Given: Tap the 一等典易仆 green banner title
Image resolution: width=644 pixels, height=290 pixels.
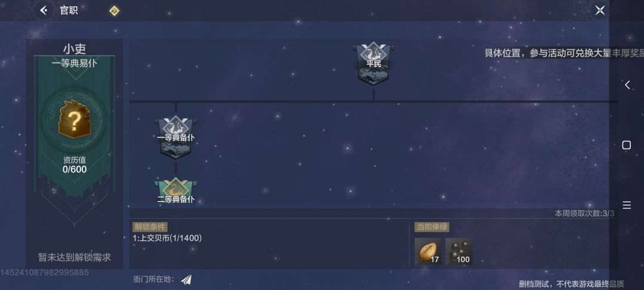Looking at the screenshot, I should 75,63.
